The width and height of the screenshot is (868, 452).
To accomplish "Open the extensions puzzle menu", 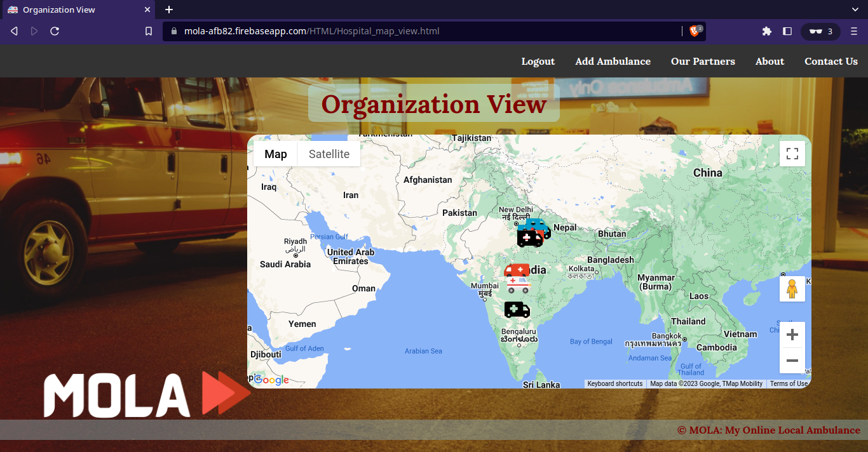I will point(767,31).
